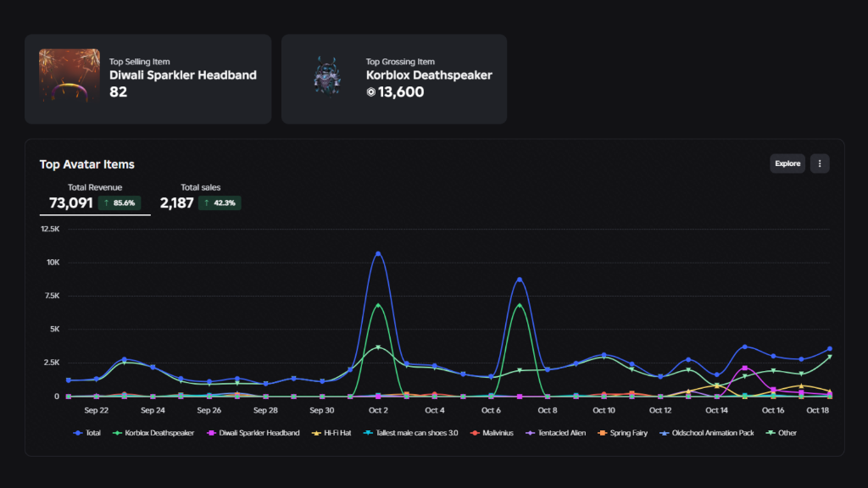
Task: Toggle Malivinius legend entry
Action: (x=492, y=433)
